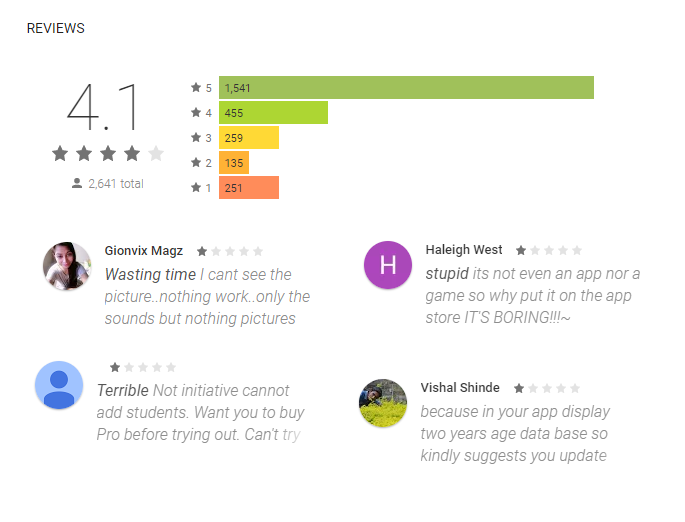Click the Vishal Shinde reviewer name
Viewport: 685px width, 522px height.
pyautogui.click(x=460, y=387)
